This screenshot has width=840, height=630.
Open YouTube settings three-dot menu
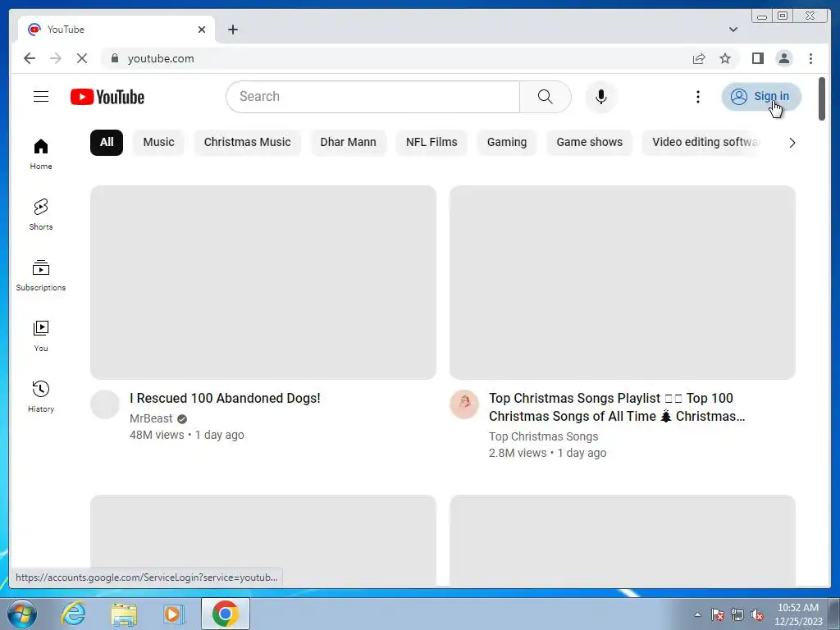[697, 97]
